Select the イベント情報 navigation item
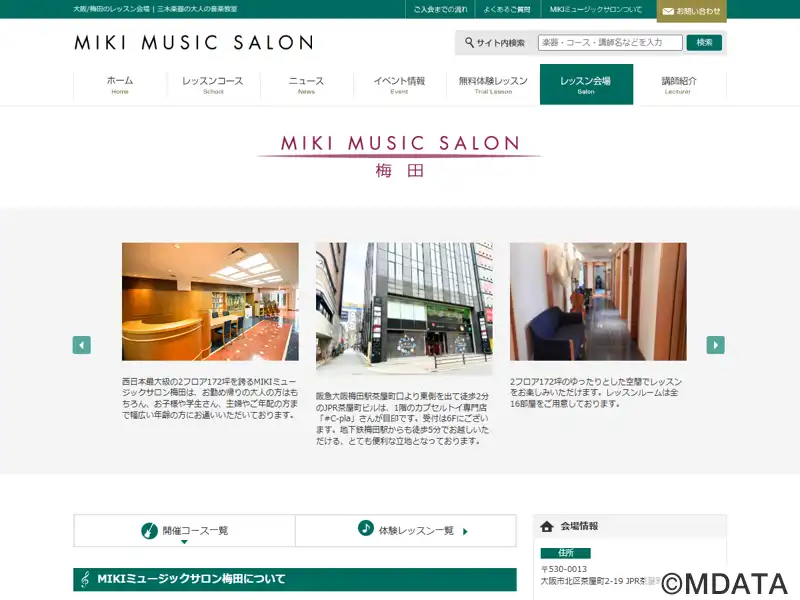This screenshot has height=600, width=800. click(x=399, y=85)
